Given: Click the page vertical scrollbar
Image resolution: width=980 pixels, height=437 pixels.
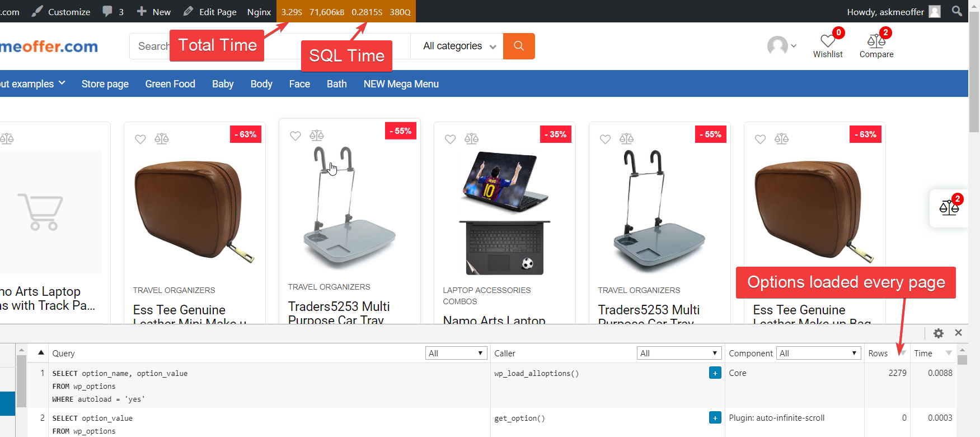Looking at the screenshot, I should pyautogui.click(x=974, y=73).
